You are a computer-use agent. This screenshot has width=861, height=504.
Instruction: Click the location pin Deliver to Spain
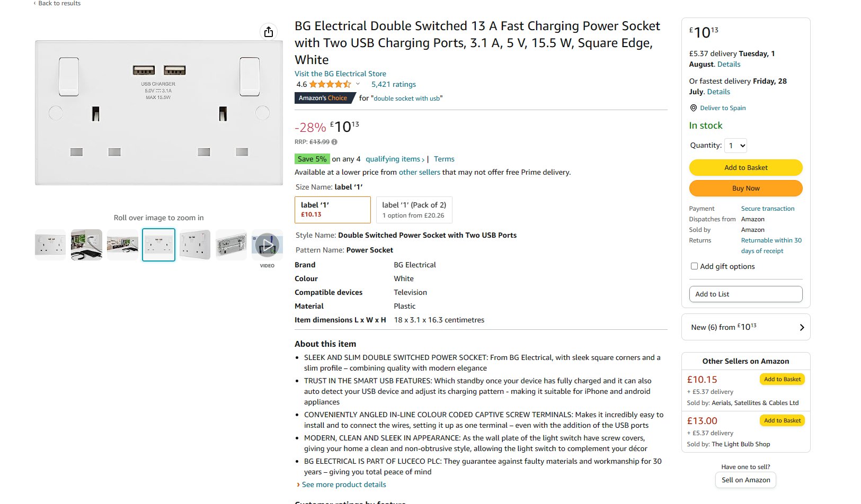pyautogui.click(x=693, y=108)
